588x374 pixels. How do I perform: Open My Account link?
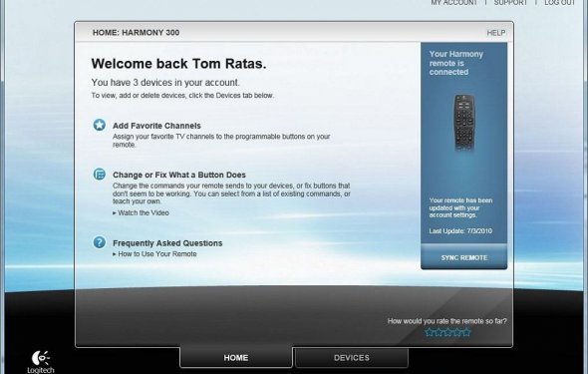pyautogui.click(x=453, y=3)
